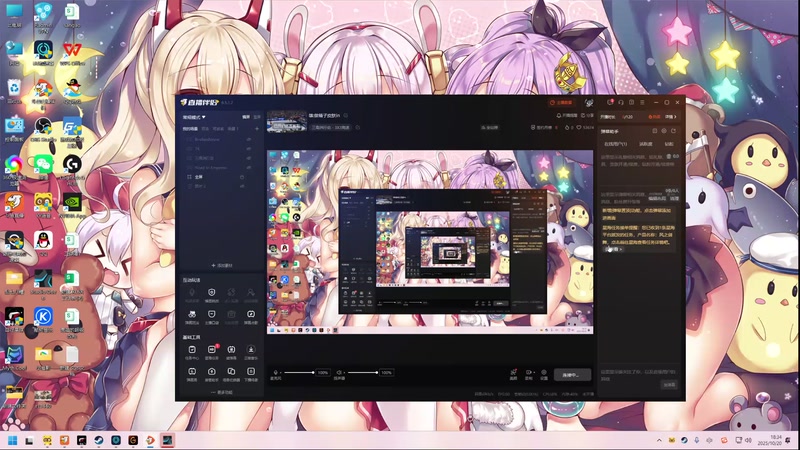Click the refresh icon in 弹幕助手 header
The height and width of the screenshot is (450, 800).
673,131
